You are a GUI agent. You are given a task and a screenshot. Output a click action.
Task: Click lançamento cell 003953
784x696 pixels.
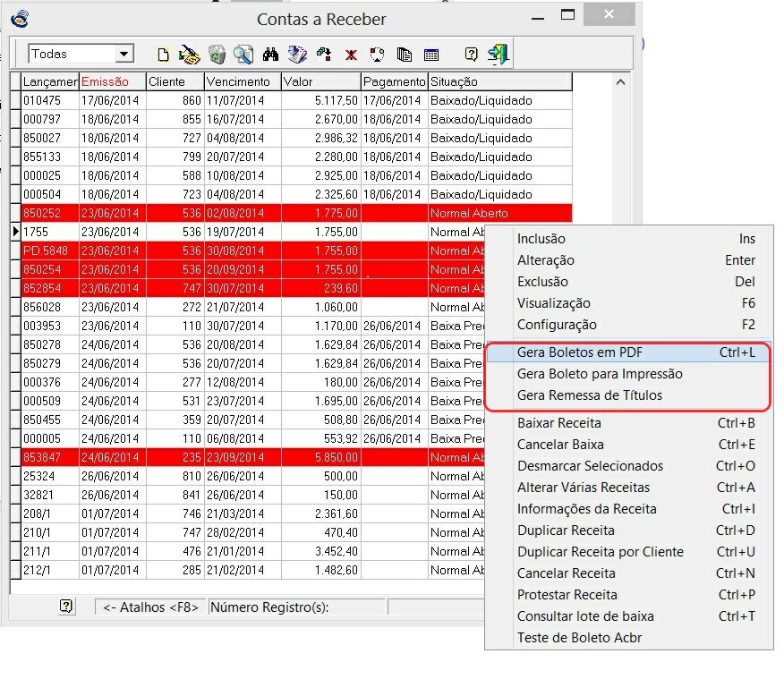pyautogui.click(x=50, y=326)
